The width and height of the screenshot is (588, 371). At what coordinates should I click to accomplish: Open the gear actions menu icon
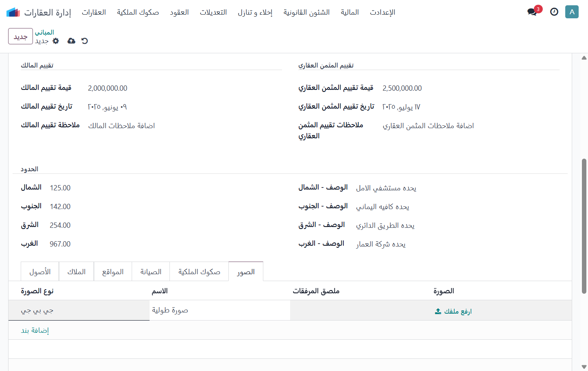[x=56, y=41]
